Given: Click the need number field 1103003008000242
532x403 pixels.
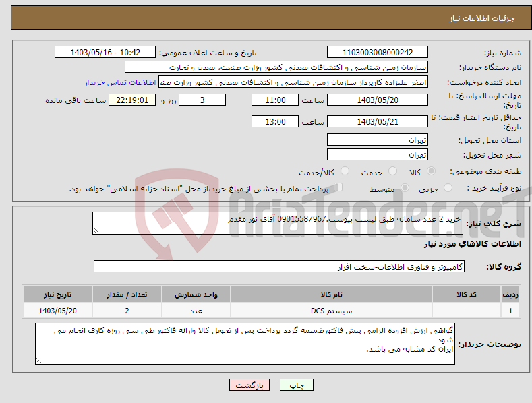Looking at the screenshot, I should point(378,53).
